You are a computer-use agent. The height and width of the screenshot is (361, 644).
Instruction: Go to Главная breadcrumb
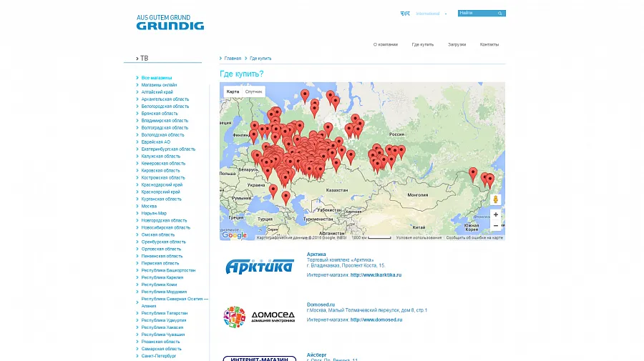(233, 58)
